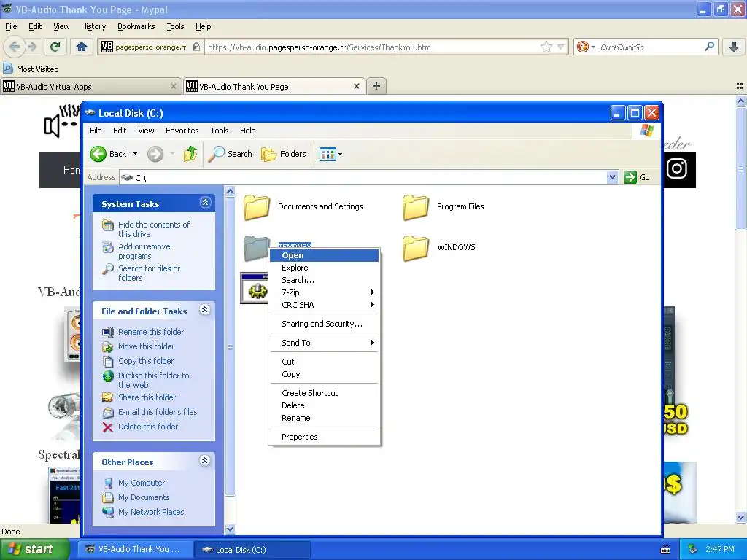This screenshot has width=747, height=560.
Task: Choose Rename in the context menu
Action: point(325,418)
